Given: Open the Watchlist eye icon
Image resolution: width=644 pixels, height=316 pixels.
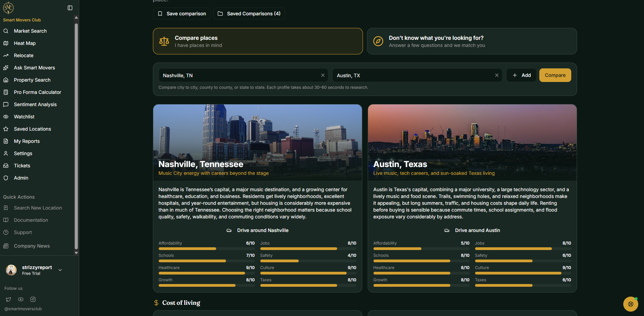Looking at the screenshot, I should click(6, 117).
